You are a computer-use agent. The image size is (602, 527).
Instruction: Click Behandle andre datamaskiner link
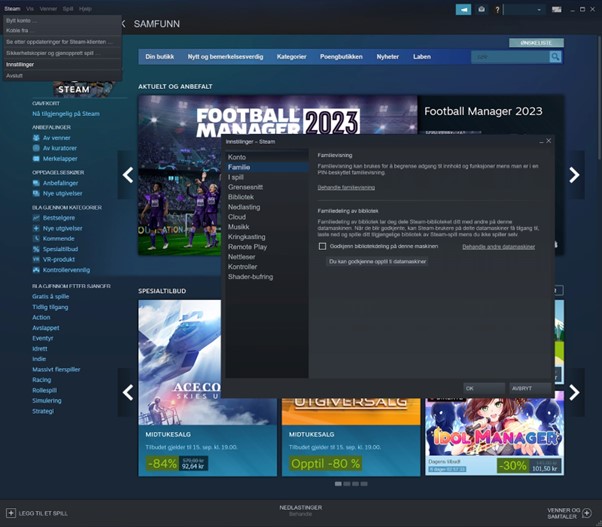tap(498, 247)
